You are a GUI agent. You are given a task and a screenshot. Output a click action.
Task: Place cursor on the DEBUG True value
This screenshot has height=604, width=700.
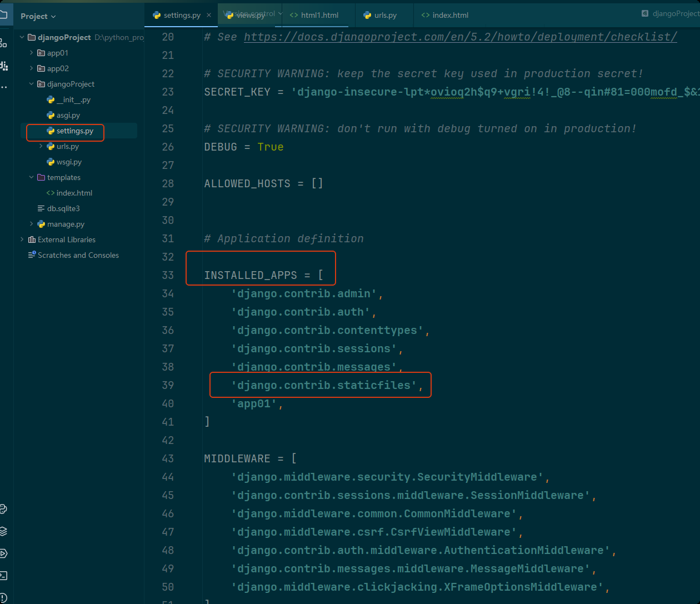[271, 147]
